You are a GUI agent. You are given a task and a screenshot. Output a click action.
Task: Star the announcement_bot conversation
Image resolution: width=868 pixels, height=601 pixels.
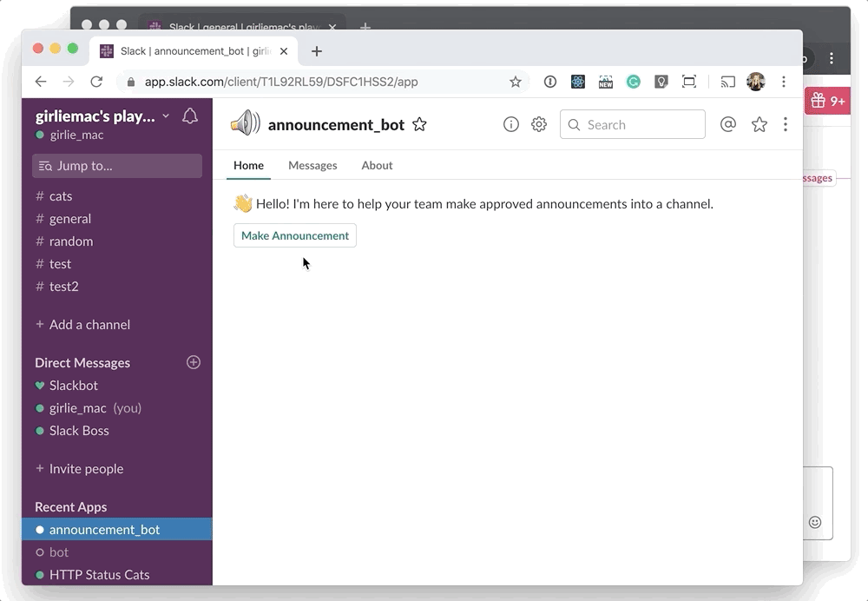coord(419,125)
